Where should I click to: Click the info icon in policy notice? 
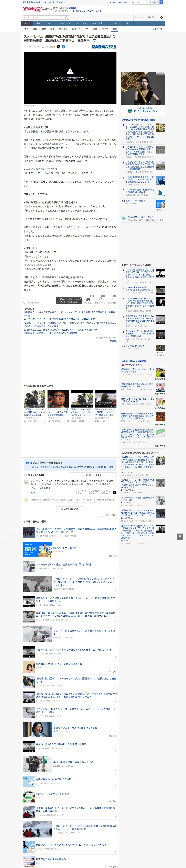[x=27, y=463]
